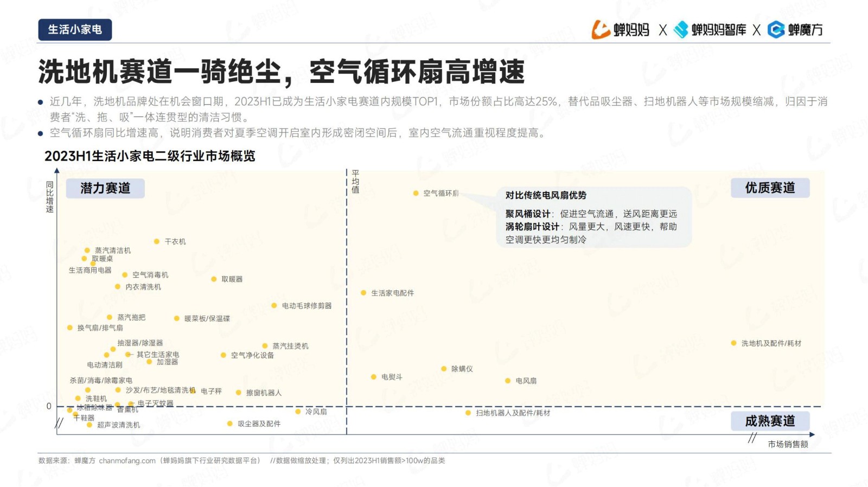Click the 市场销售额 axis label
Image resolution: width=868 pixels, height=487 pixels.
pyautogui.click(x=788, y=444)
